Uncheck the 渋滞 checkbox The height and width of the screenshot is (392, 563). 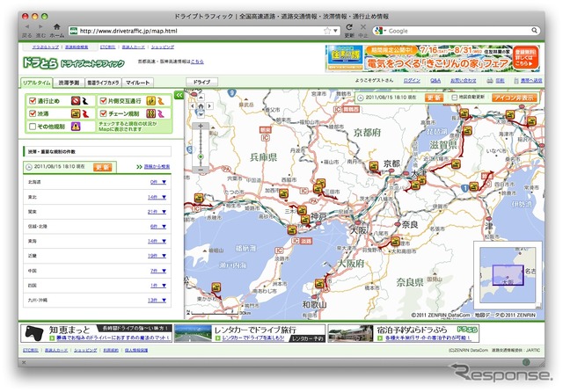(33, 113)
